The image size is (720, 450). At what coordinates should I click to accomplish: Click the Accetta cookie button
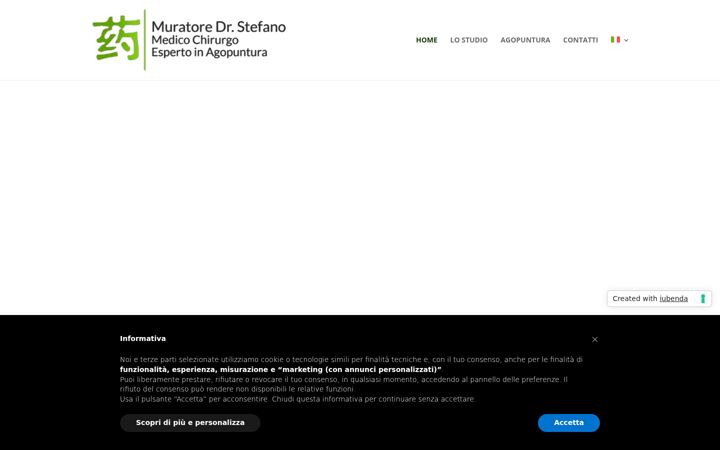point(568,422)
